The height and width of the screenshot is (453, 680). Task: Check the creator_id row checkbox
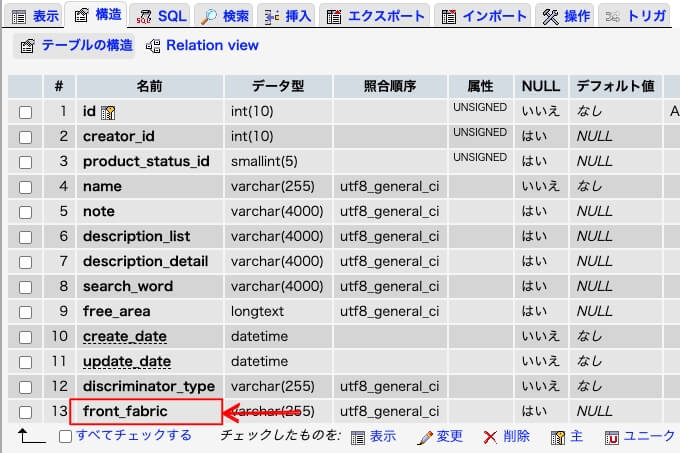click(x=26, y=137)
